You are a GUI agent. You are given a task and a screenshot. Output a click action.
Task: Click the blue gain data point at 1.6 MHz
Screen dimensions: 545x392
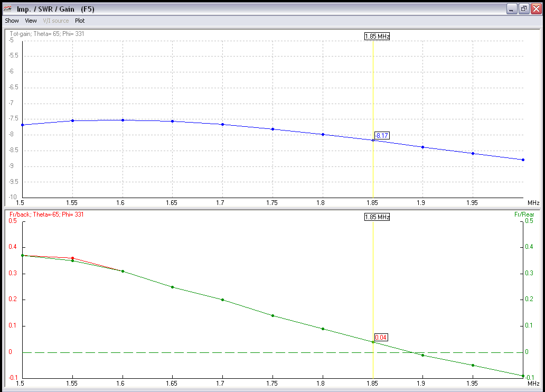(x=123, y=120)
